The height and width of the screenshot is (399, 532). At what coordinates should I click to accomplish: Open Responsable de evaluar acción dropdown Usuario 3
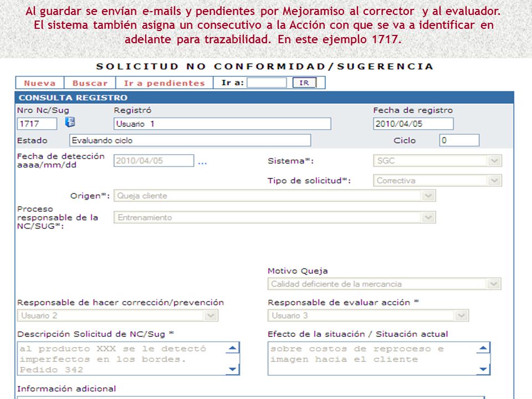click(x=368, y=315)
